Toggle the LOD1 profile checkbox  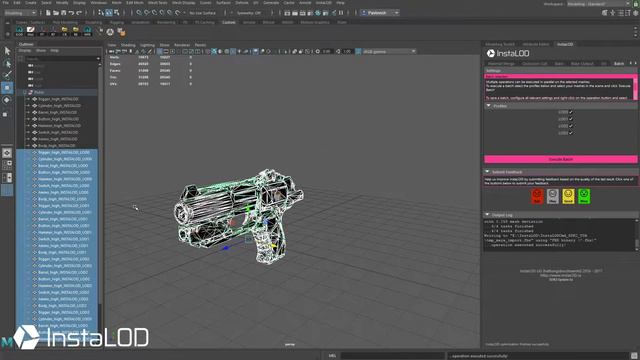(x=571, y=119)
